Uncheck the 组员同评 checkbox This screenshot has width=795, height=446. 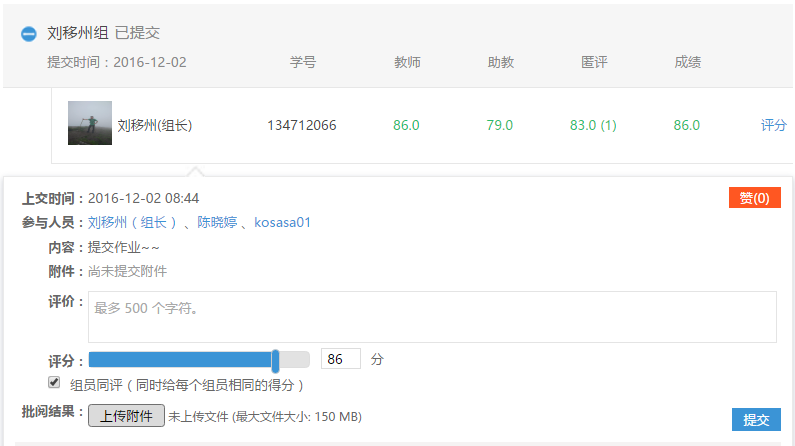click(x=54, y=382)
